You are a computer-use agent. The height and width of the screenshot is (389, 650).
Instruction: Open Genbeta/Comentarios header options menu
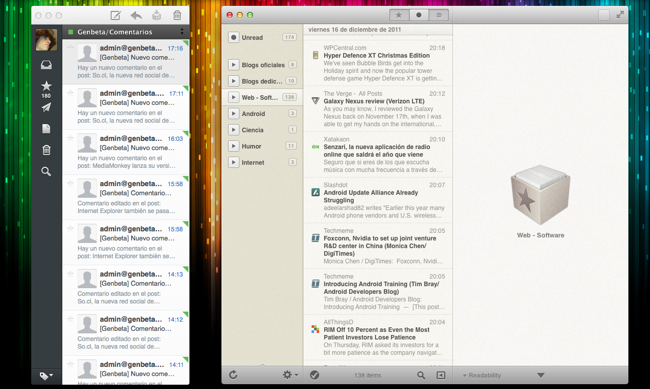click(x=182, y=32)
